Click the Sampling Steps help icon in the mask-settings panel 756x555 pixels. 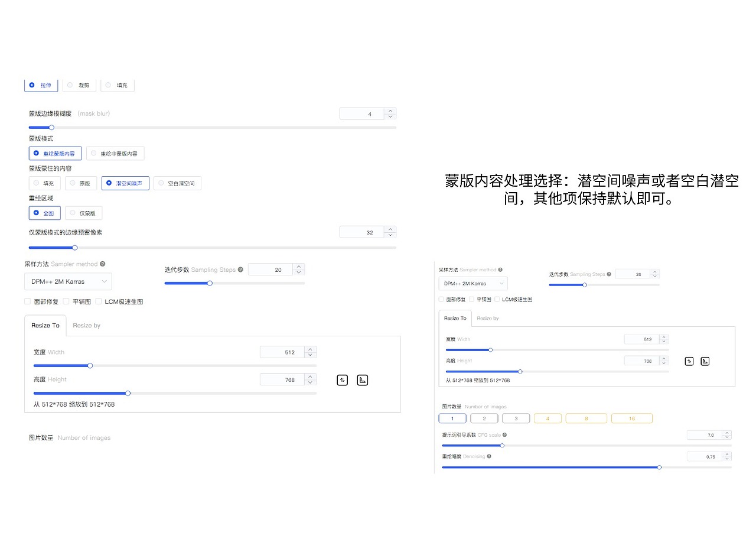240,270
